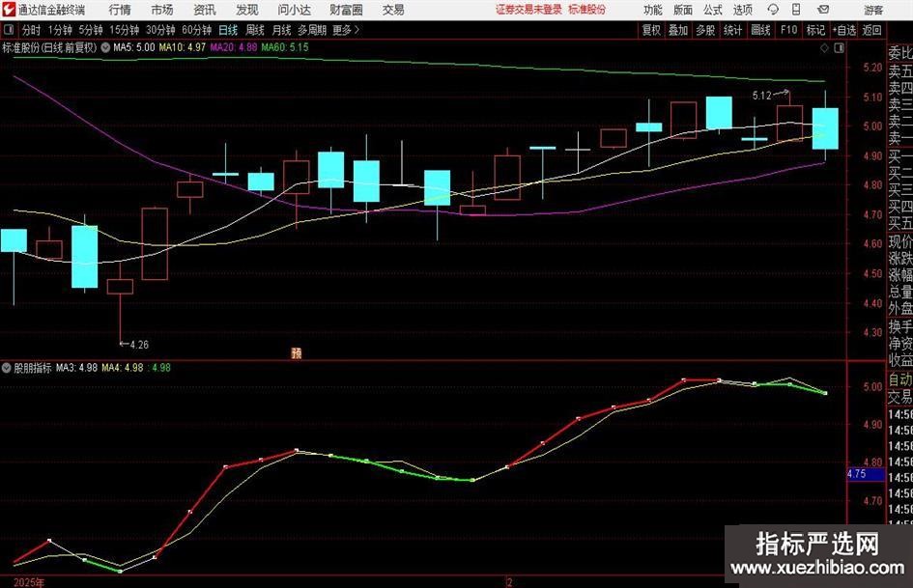Click the MA10: 4.97 label

[183, 47]
